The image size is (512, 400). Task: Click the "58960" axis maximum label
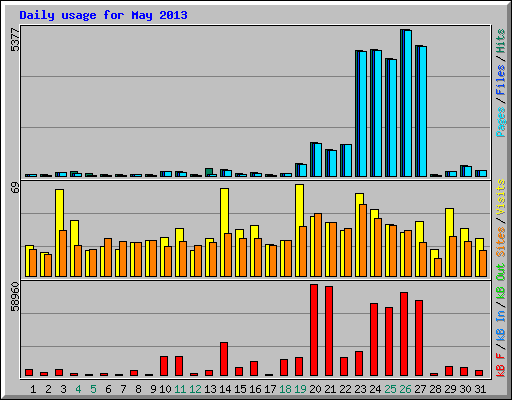[15, 296]
